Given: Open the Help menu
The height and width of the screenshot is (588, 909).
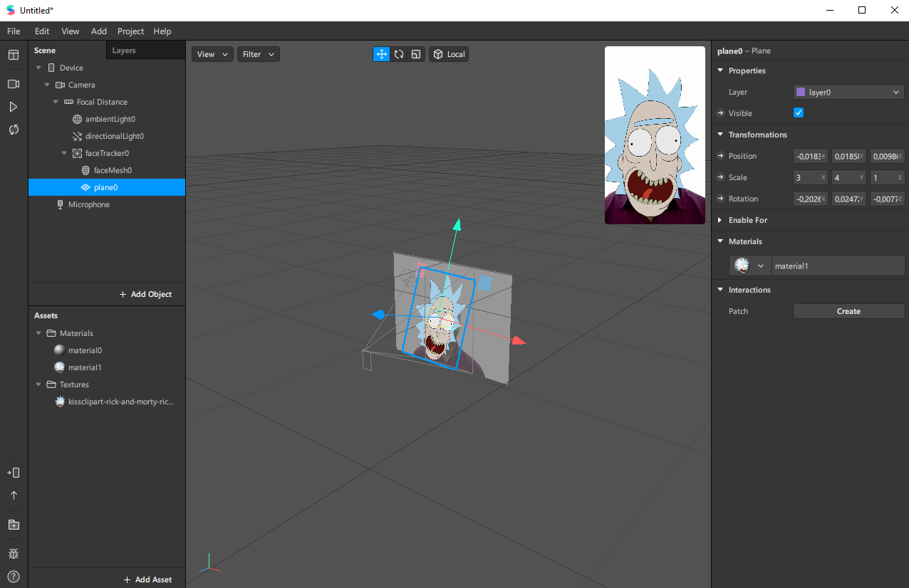Looking at the screenshot, I should [162, 31].
